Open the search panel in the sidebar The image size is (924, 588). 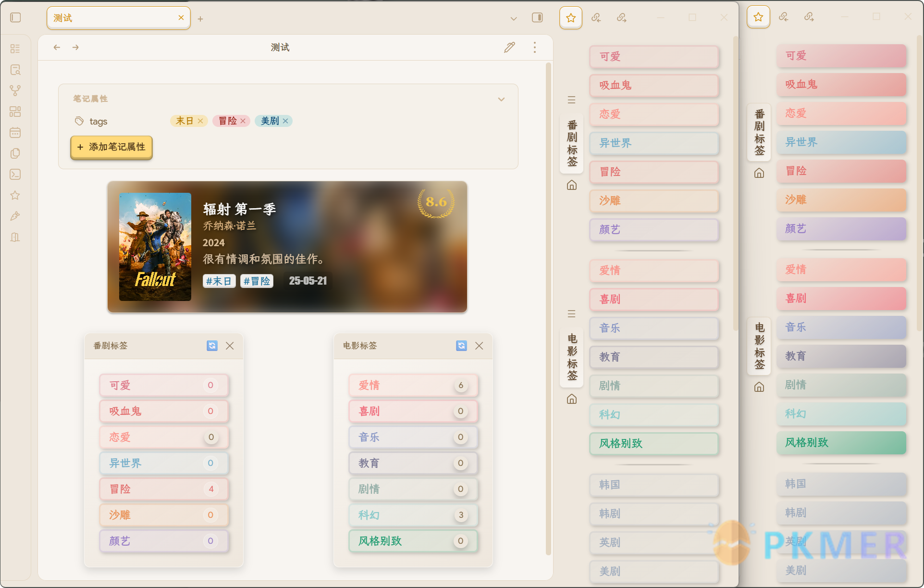tap(15, 70)
